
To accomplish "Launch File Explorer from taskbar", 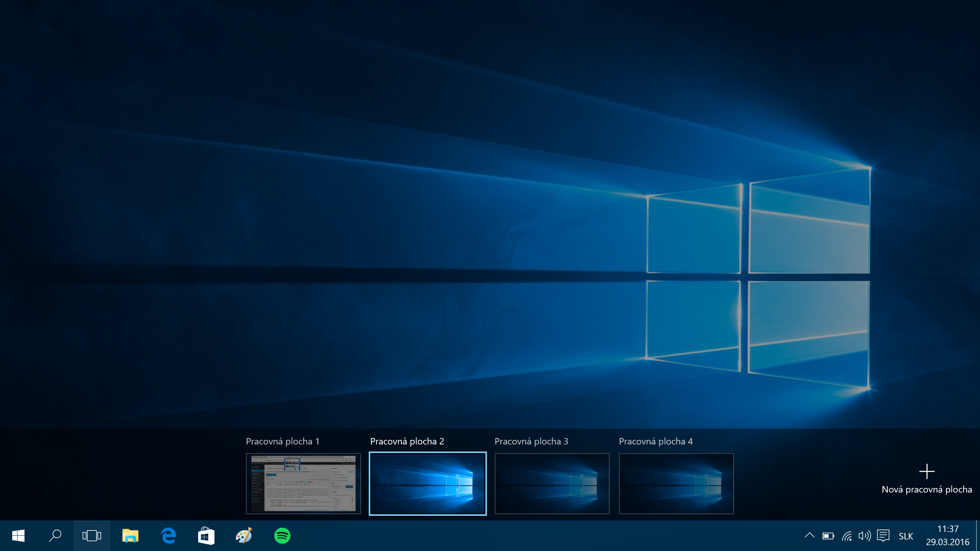I will pos(130,536).
